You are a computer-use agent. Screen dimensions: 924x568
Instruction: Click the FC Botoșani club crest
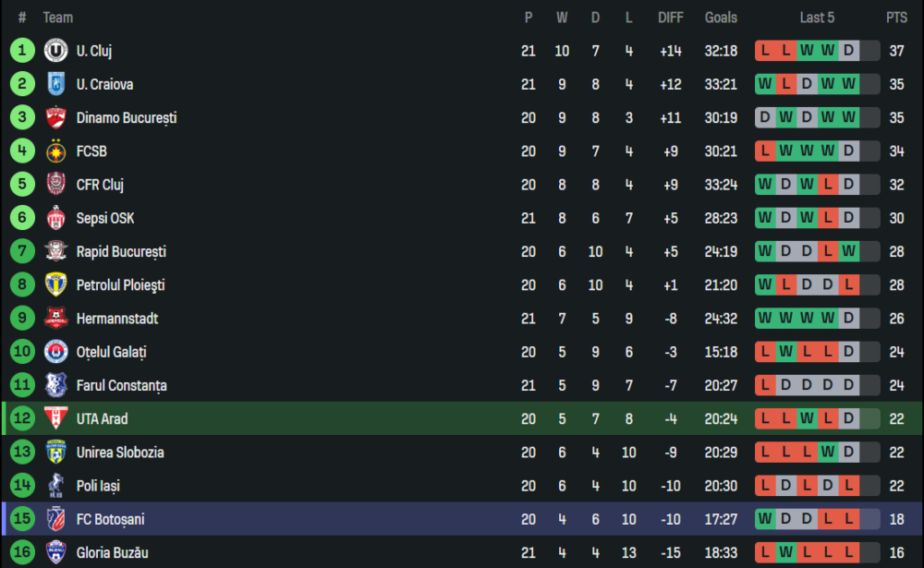(x=56, y=519)
